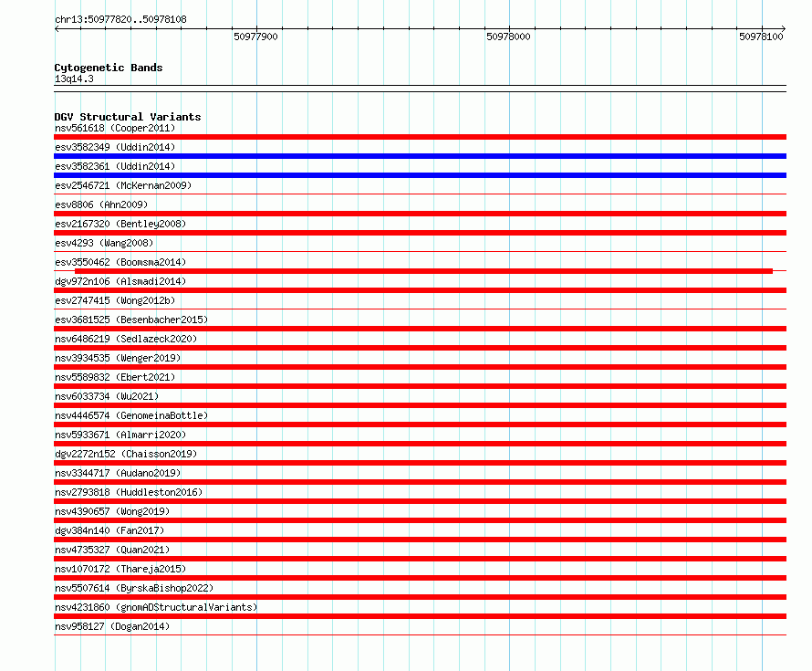Screen dimensions: 812x671
Task: Select the nsv5589832 (Ebert2021) label
Action: point(115,377)
